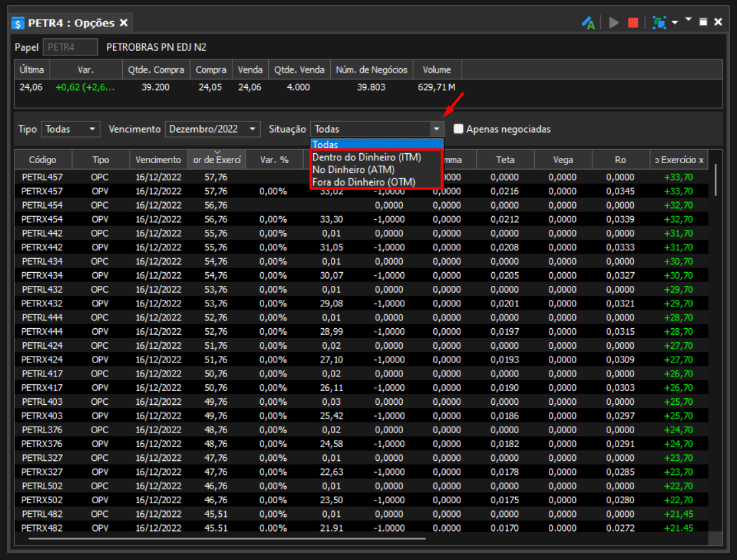Maximize the options panel window
This screenshot has width=737, height=560.
point(703,22)
